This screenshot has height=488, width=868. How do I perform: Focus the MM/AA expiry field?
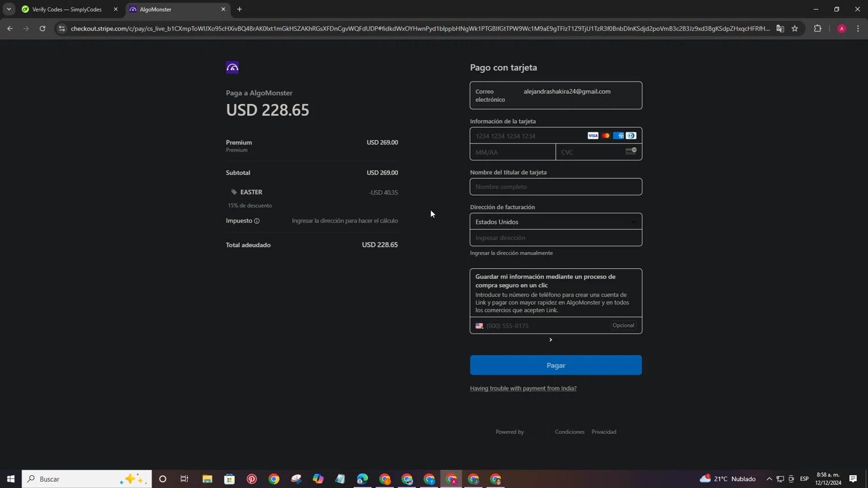point(513,152)
